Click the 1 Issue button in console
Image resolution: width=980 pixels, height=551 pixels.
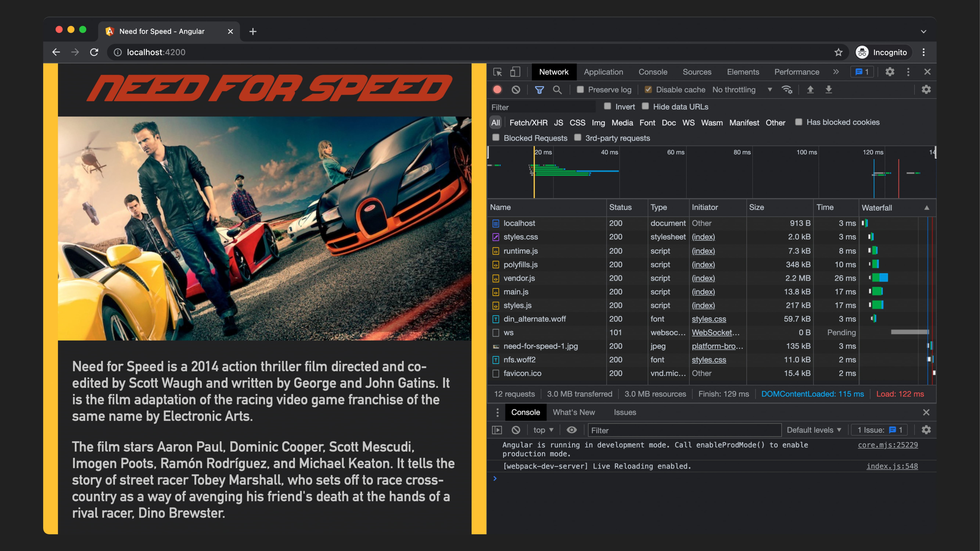click(x=879, y=430)
